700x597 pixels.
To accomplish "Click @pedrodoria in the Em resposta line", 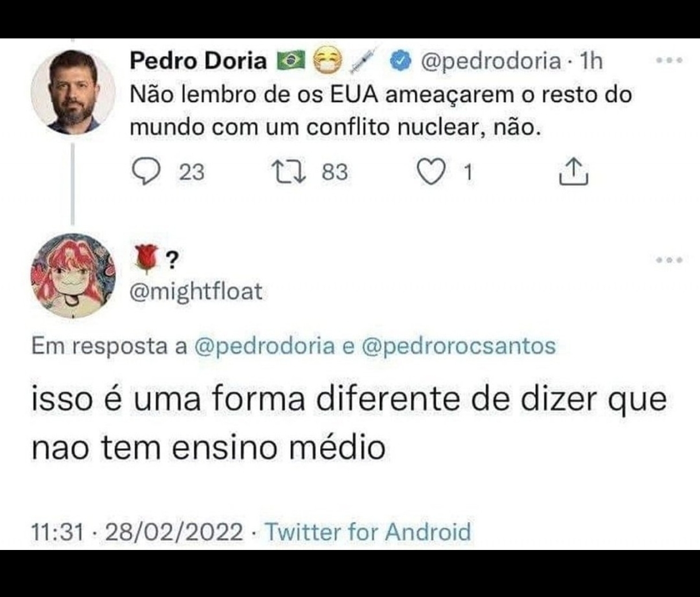I will click(265, 346).
